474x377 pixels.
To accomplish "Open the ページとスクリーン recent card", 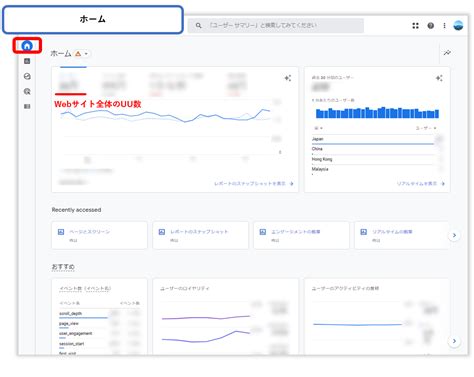I will (x=99, y=235).
